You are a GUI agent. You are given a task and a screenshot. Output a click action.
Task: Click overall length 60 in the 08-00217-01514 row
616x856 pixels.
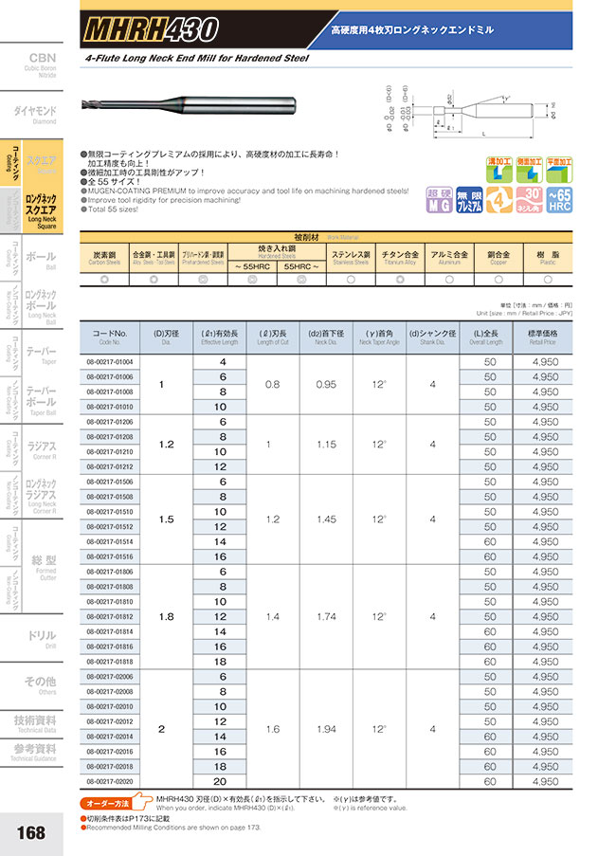point(490,542)
